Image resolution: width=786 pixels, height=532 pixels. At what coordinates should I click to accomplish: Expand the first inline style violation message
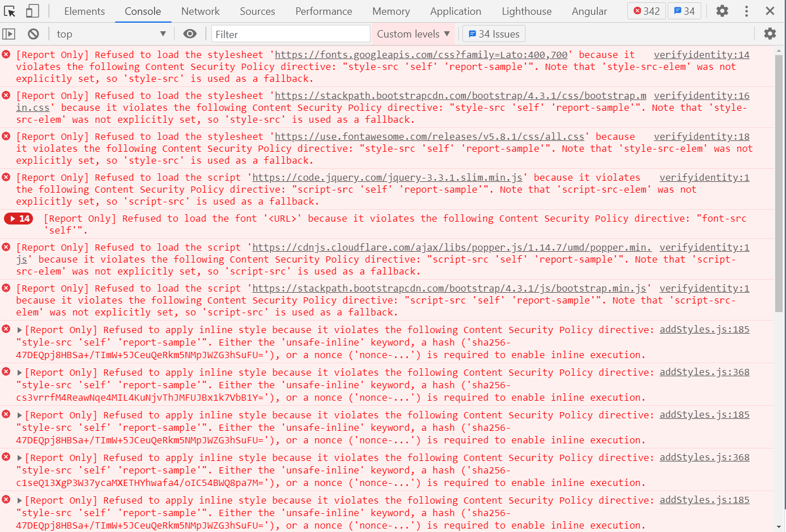(x=19, y=330)
